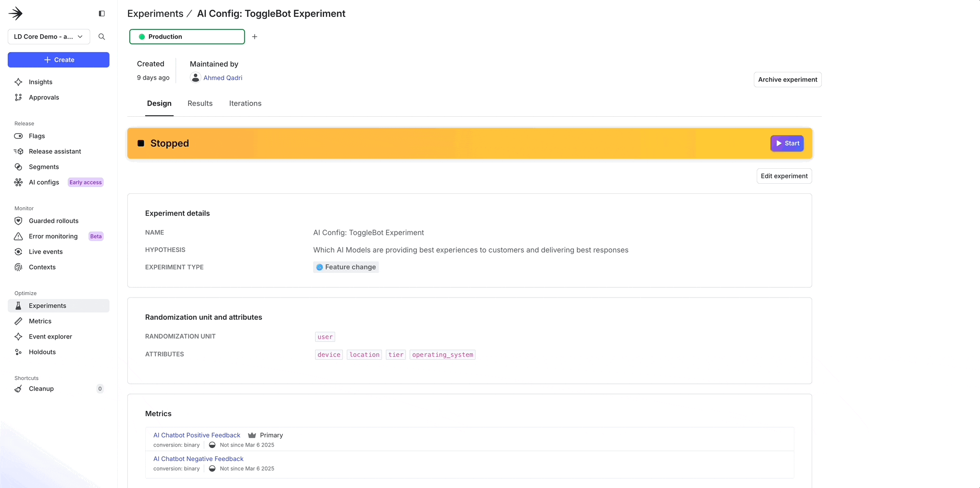Open maintainer Ahmed Qadri's profile link
This screenshot has height=488, width=980.
223,78
